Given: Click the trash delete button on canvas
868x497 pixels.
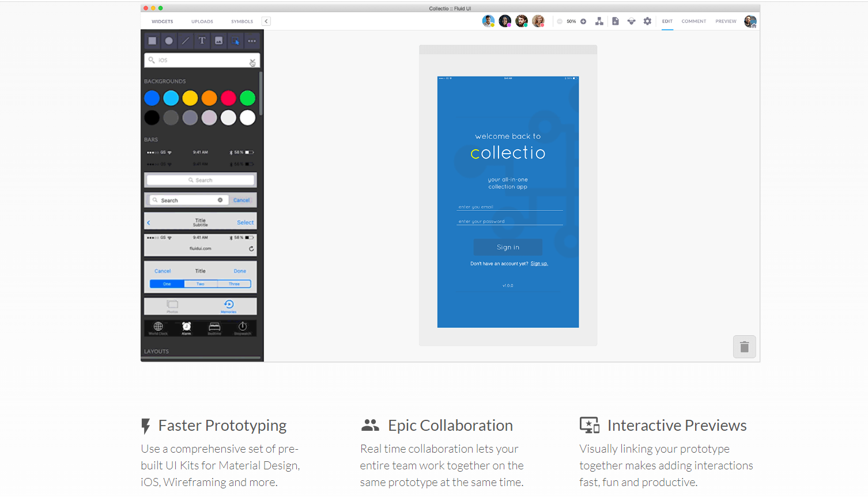Looking at the screenshot, I should [745, 347].
